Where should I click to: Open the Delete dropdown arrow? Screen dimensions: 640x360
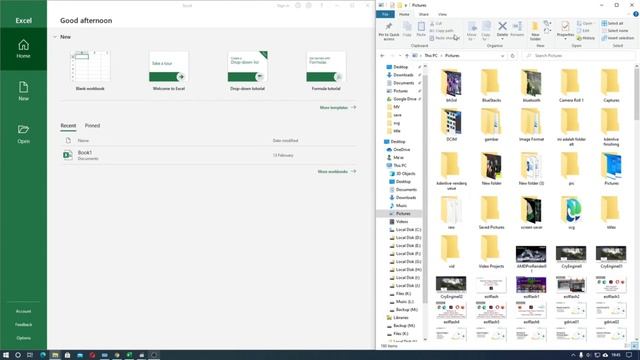[x=502, y=39]
